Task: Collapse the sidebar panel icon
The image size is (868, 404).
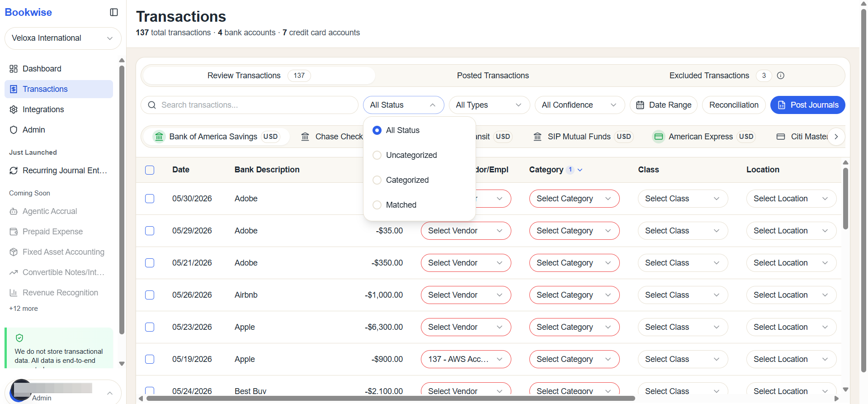Action: pos(114,12)
